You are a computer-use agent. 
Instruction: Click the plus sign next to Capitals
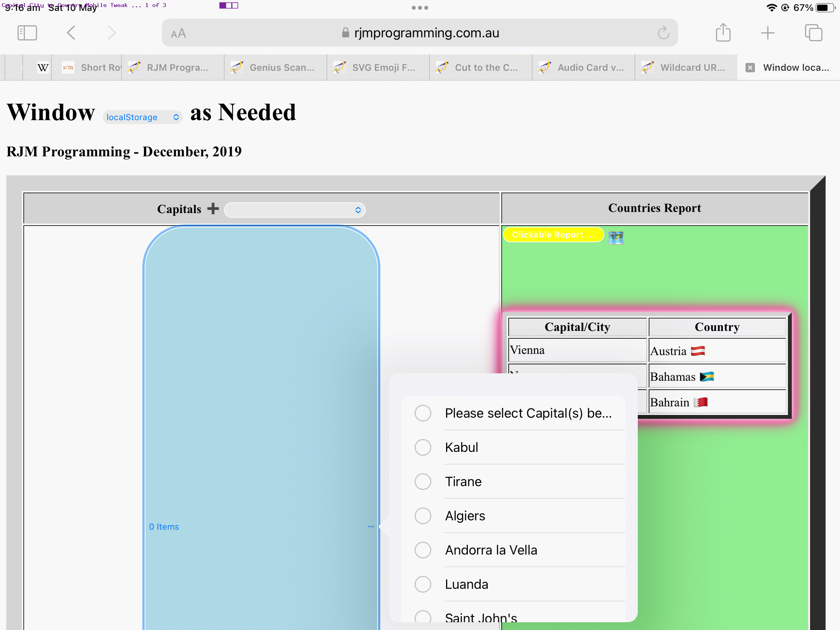click(x=213, y=208)
